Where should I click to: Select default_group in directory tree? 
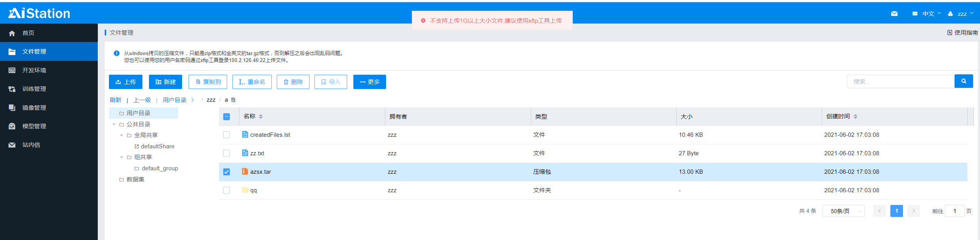point(159,168)
